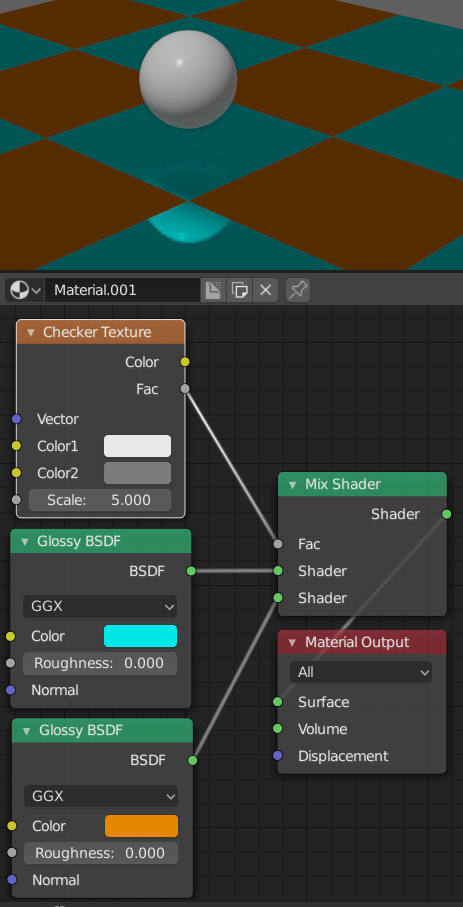
Task: Click Material Output Surface socket
Action: click(x=278, y=702)
